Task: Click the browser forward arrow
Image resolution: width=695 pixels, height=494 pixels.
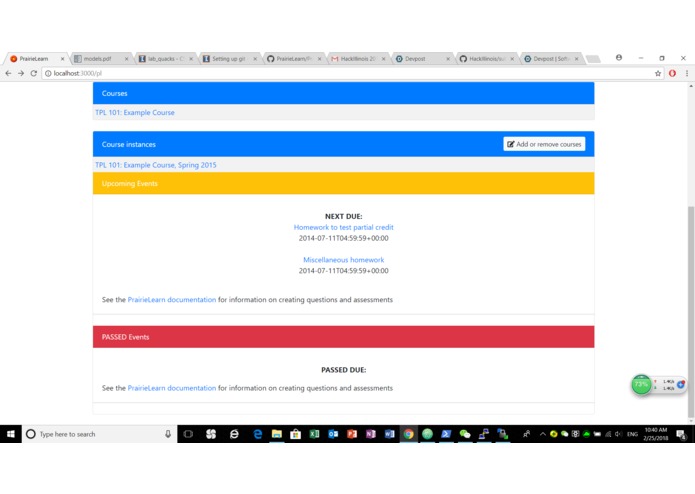Action: (21, 73)
